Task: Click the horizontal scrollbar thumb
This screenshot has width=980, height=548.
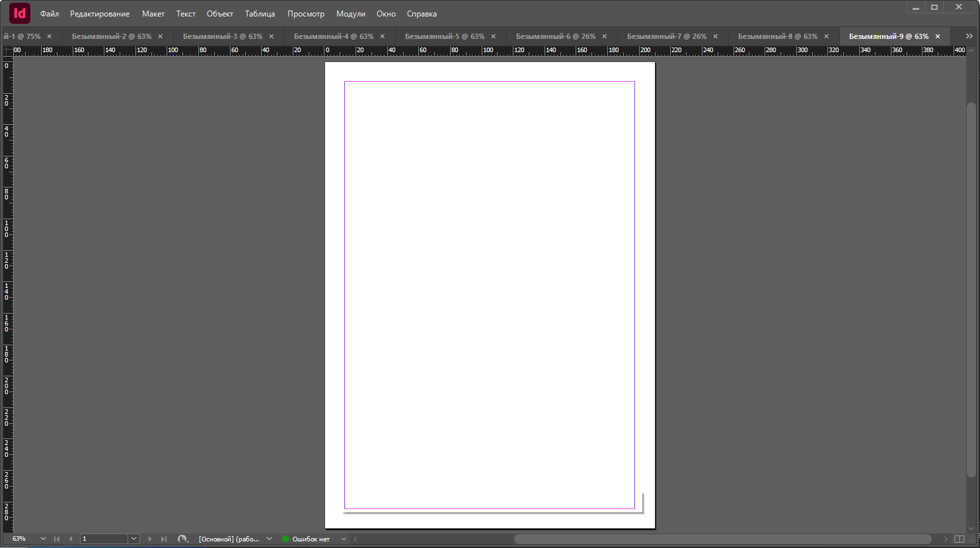Action: 722,539
